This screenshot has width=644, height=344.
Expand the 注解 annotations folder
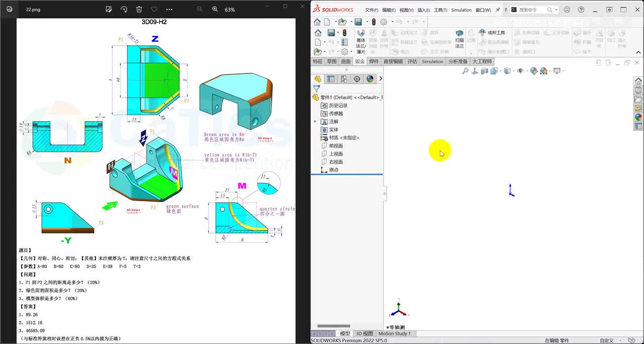point(315,122)
